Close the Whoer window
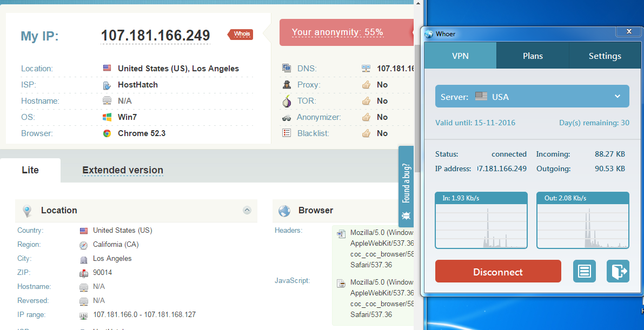Image resolution: width=644 pixels, height=330 pixels. point(628,31)
